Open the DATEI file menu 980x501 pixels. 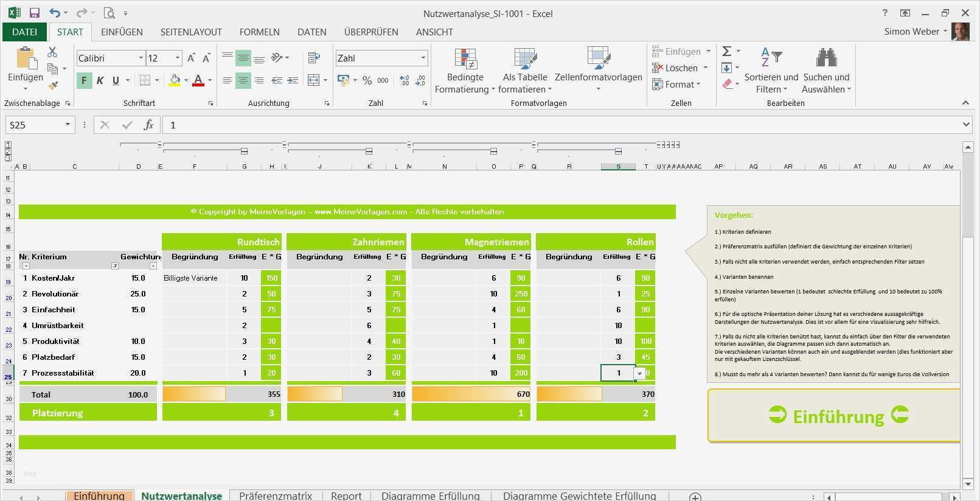[24, 32]
